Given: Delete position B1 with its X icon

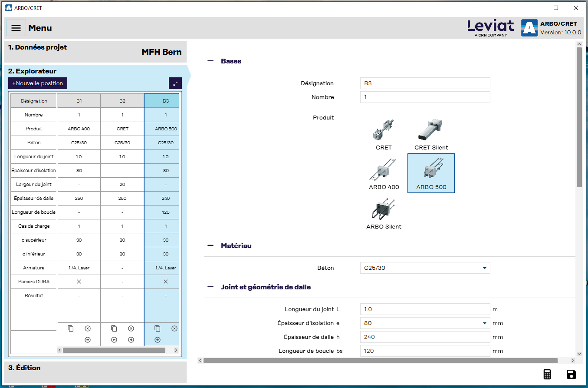Looking at the screenshot, I should pyautogui.click(x=88, y=328).
